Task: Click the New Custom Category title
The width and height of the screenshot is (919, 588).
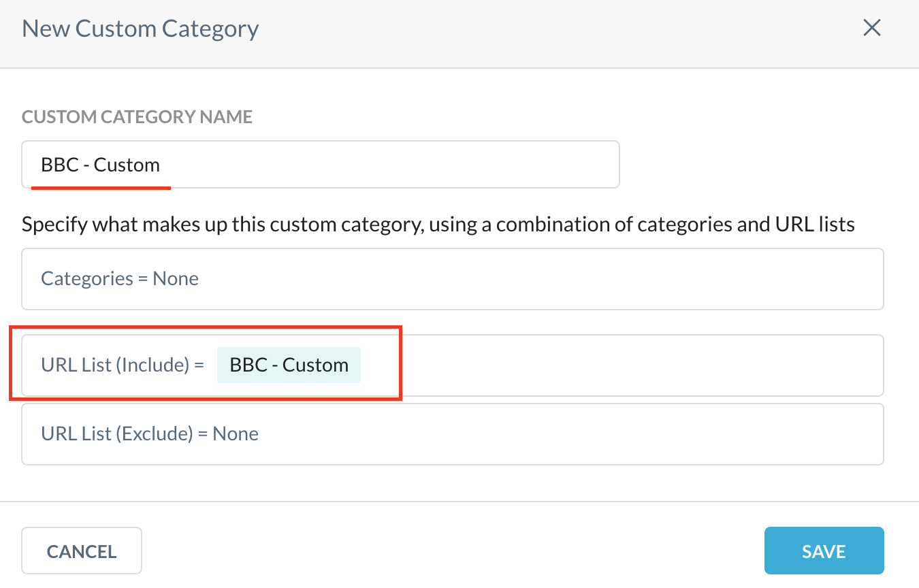Action: pos(140,29)
